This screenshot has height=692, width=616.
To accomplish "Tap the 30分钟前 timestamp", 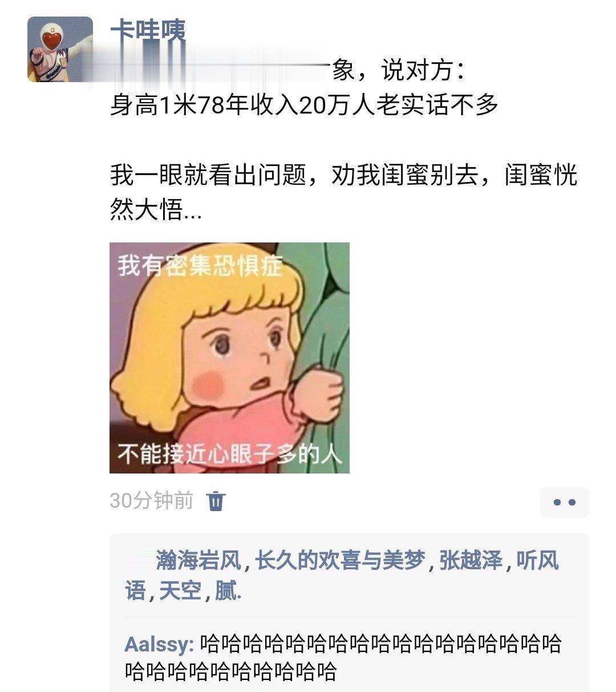I will tap(151, 500).
